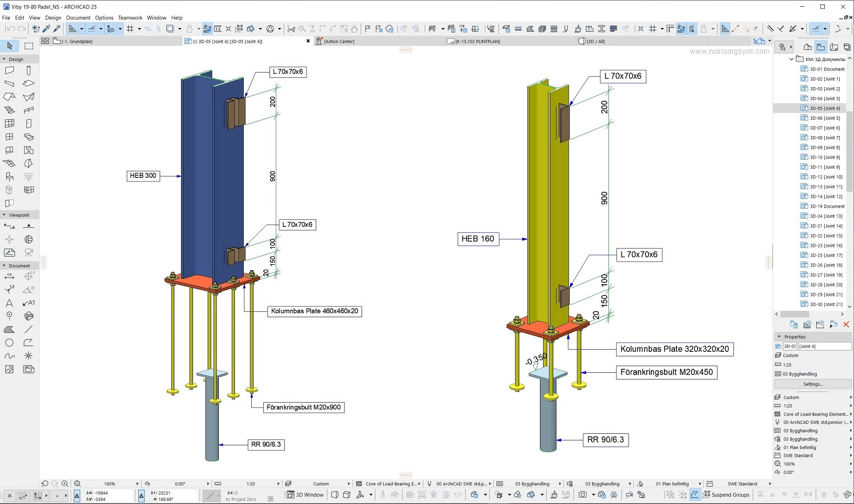This screenshot has height=504, width=854.
Task: Activate the Dimension tool in Document
Action: pyautogui.click(x=9, y=276)
